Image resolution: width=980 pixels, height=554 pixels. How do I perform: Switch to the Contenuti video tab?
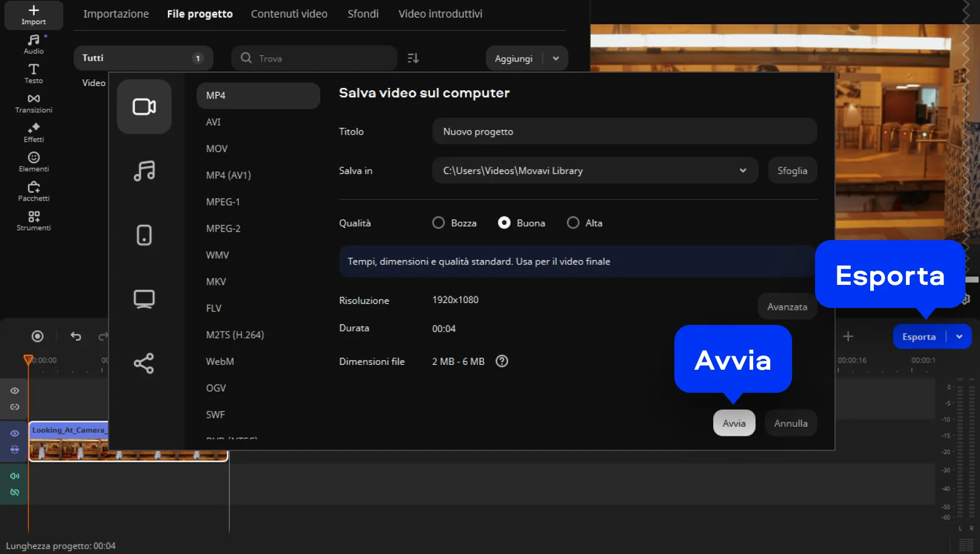289,14
